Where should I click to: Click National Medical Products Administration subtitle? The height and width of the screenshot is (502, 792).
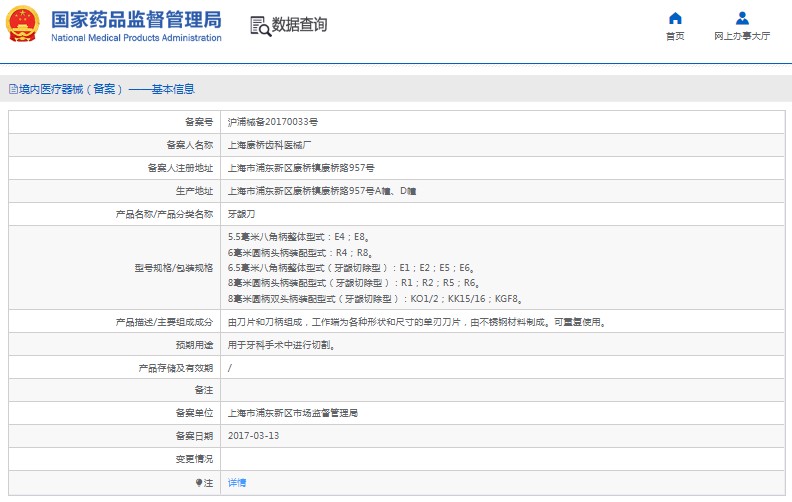click(x=136, y=38)
